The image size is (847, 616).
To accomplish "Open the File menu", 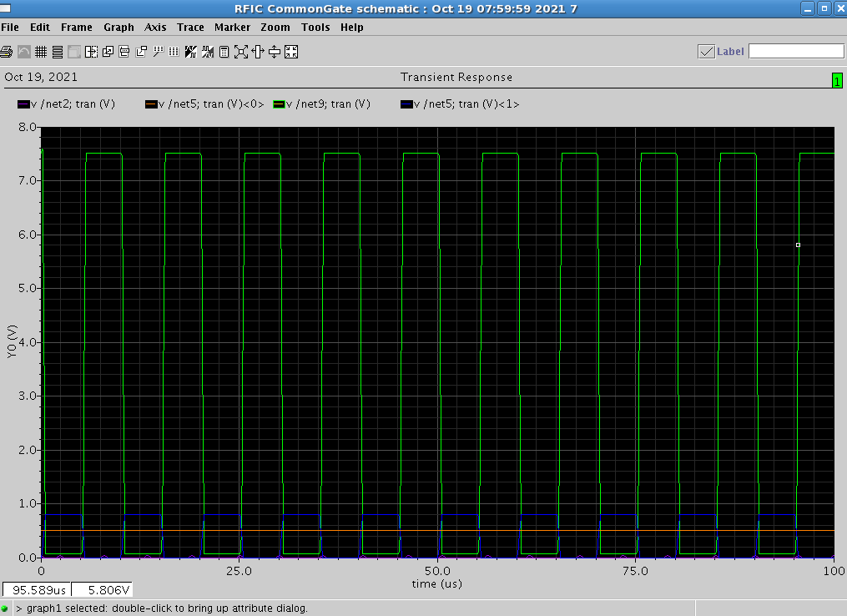I will click(x=10, y=27).
